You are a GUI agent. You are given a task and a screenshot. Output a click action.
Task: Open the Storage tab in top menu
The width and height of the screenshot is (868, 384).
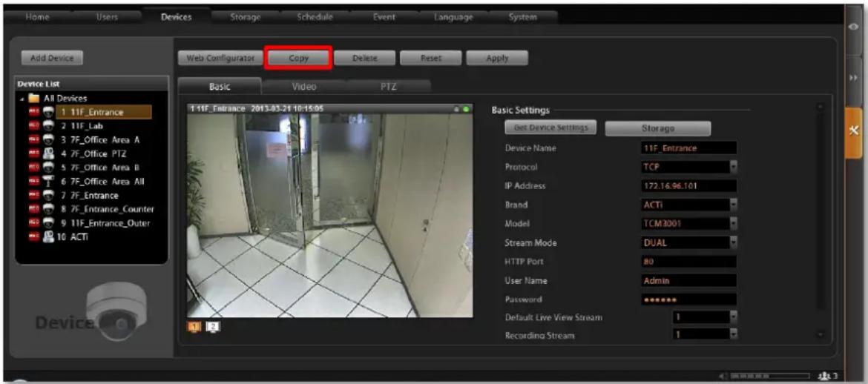click(x=246, y=17)
